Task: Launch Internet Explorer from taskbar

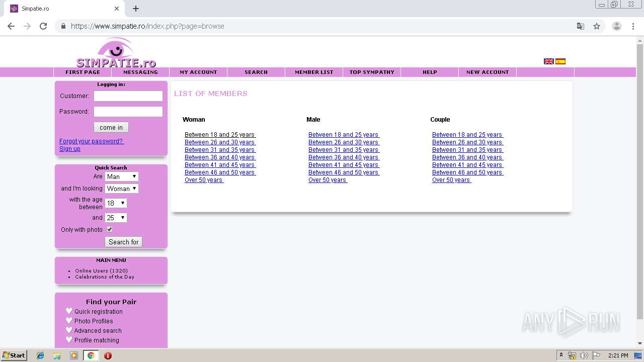Action: click(40, 355)
